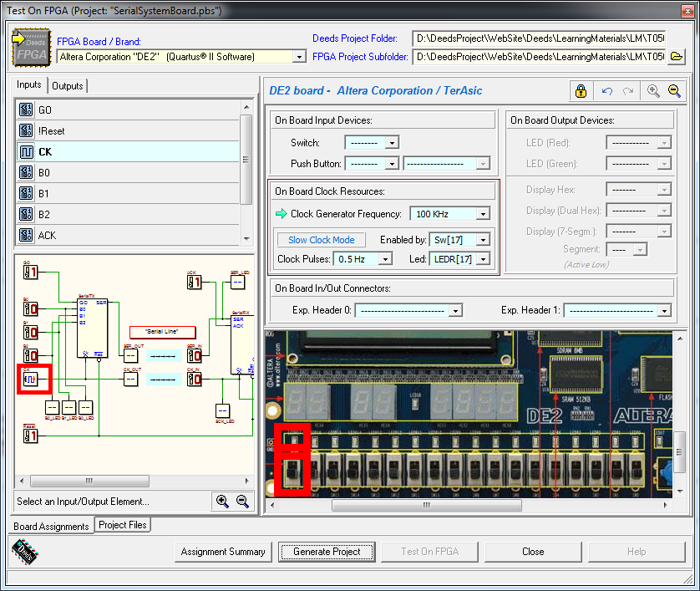This screenshot has height=591, width=700.
Task: Zoom in on the DE2 board image
Action: click(653, 91)
